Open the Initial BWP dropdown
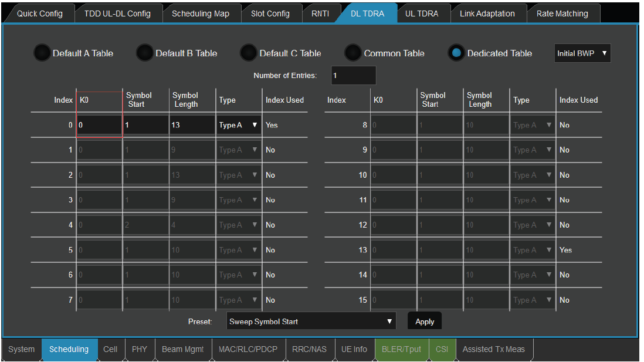The image size is (644, 362). (x=582, y=53)
